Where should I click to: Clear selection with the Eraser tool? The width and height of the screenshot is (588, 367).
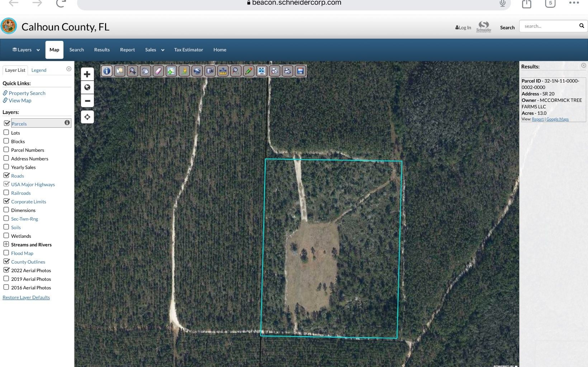pyautogui.click(x=158, y=71)
